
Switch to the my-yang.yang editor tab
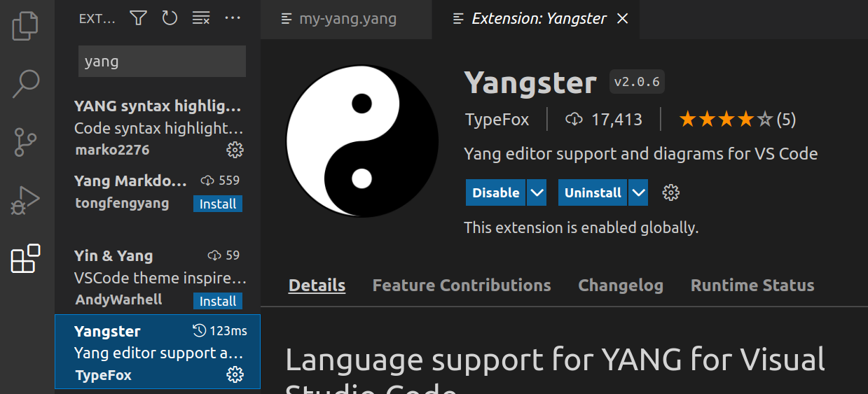pos(345,19)
